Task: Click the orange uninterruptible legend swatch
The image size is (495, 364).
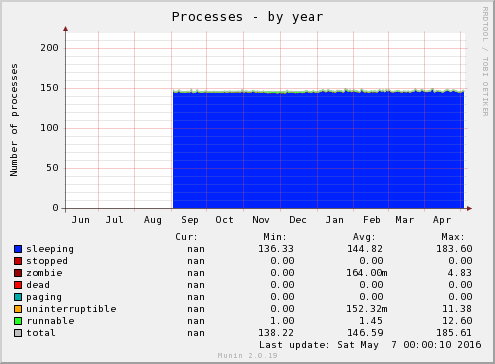Action: pyautogui.click(x=18, y=309)
